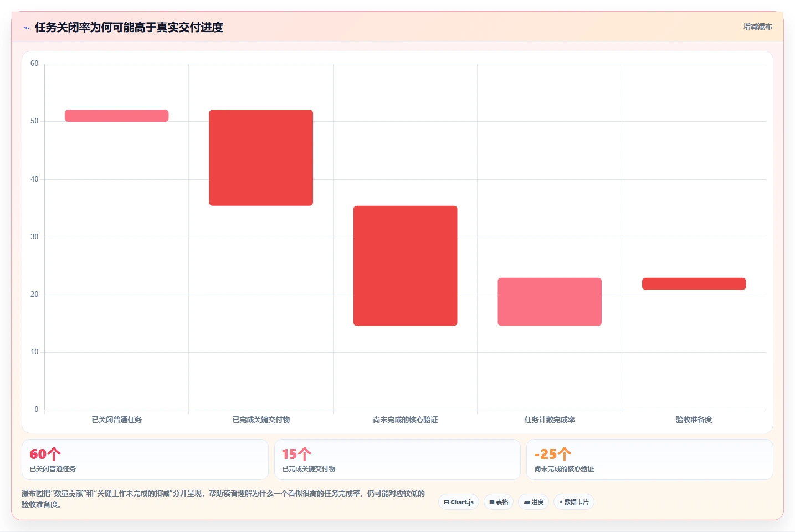This screenshot has width=795, height=532.
Task: Select the 进度 tag chip
Action: pyautogui.click(x=534, y=502)
